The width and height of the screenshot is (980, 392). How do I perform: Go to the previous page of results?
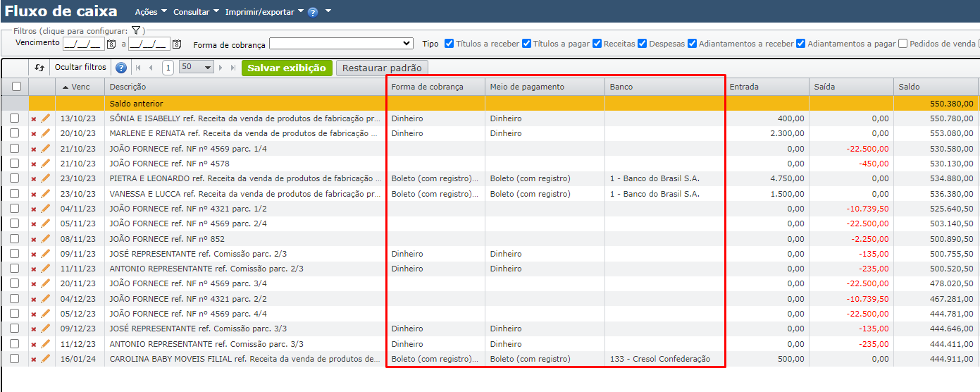point(150,68)
